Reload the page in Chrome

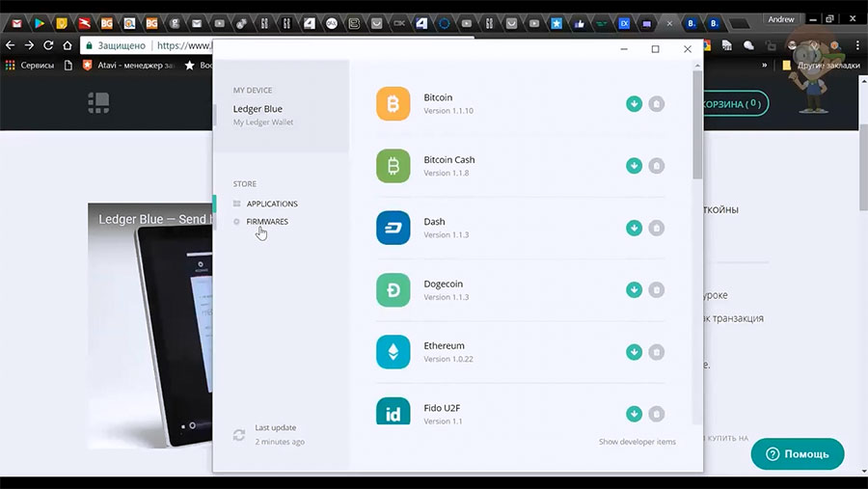48,45
